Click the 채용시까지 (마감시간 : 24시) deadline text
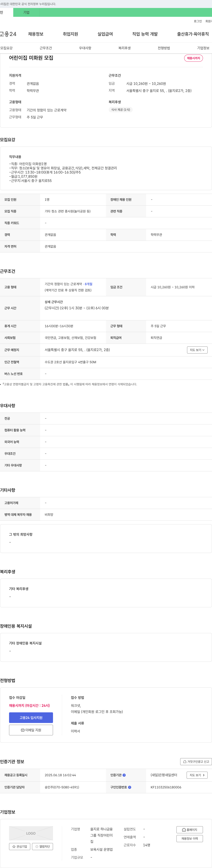This screenshot has width=212, height=868. pos(29,705)
